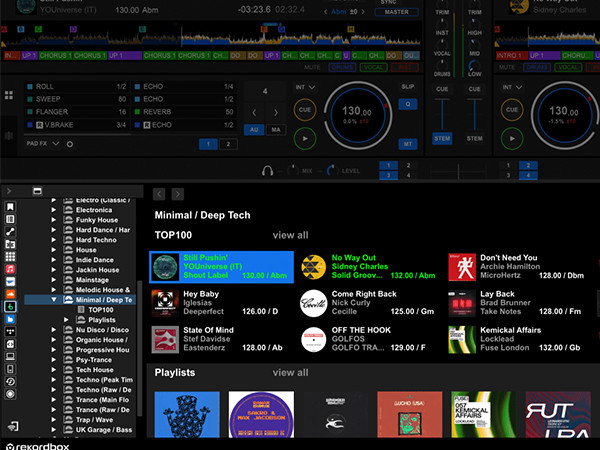Open the Related Tracks icon in sidebar
This screenshot has width=600, height=450.
coord(10,232)
